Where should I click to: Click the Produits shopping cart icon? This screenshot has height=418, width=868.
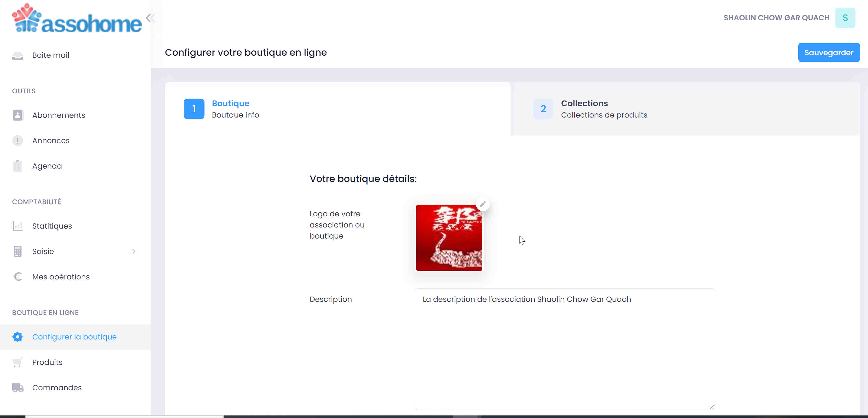tap(18, 362)
